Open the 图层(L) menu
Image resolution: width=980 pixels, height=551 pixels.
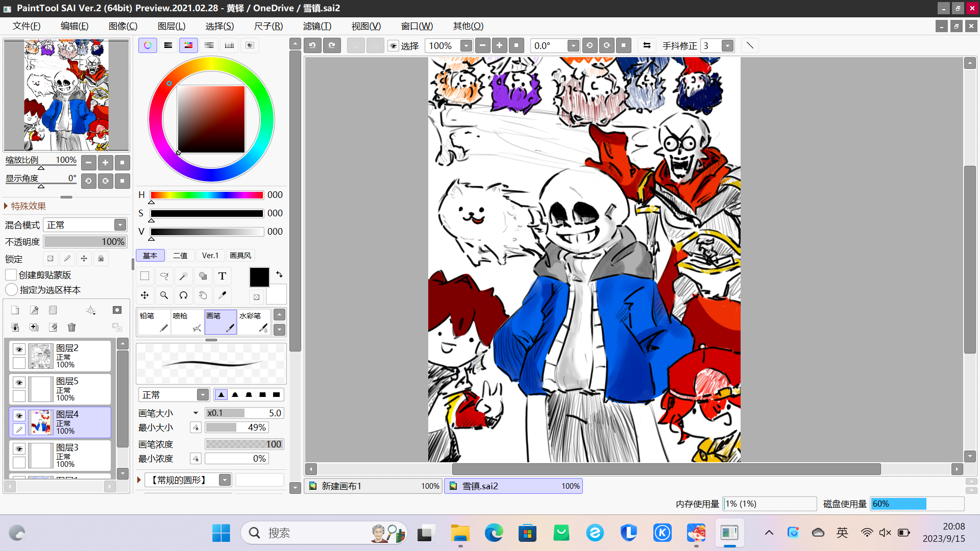(171, 26)
